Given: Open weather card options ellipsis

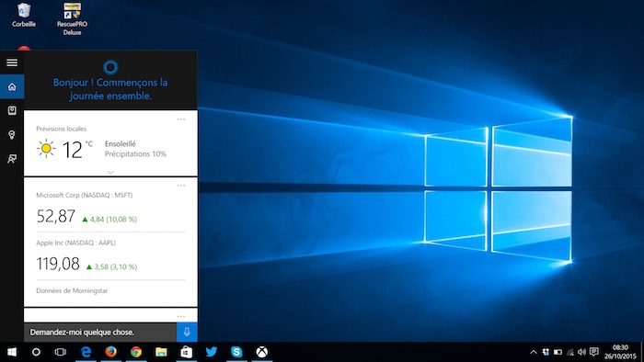Looking at the screenshot, I should (x=181, y=119).
